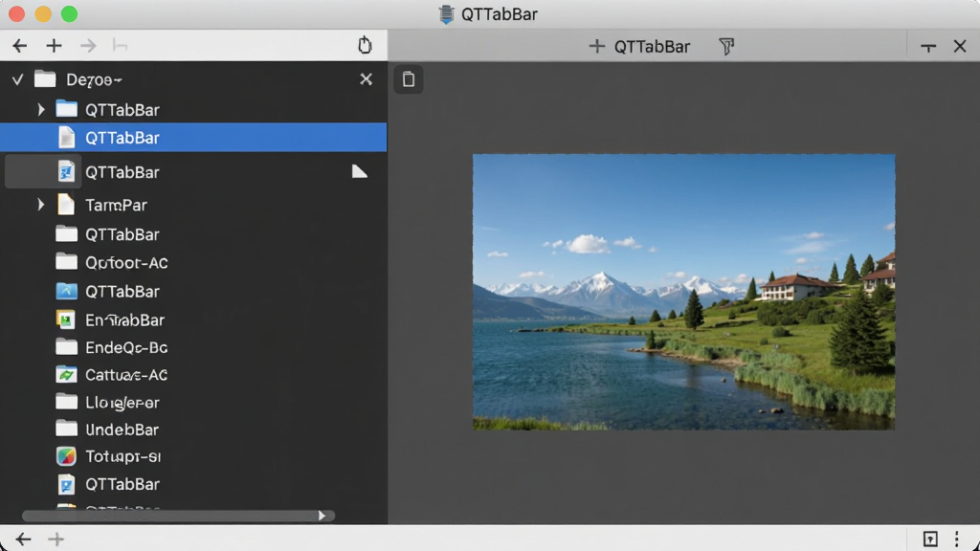This screenshot has height=551, width=980.
Task: Expand the TarnPar item arrow
Action: coord(41,205)
